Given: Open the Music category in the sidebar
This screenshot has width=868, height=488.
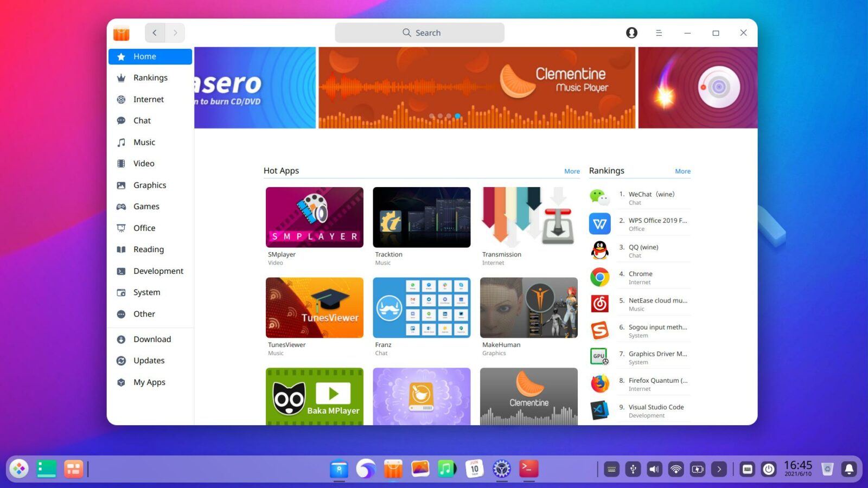Looking at the screenshot, I should 144,142.
